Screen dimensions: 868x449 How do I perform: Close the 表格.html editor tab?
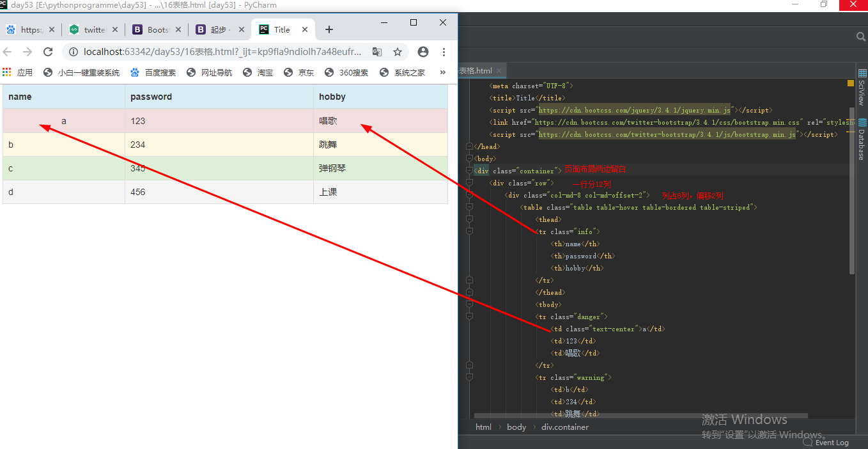[499, 70]
